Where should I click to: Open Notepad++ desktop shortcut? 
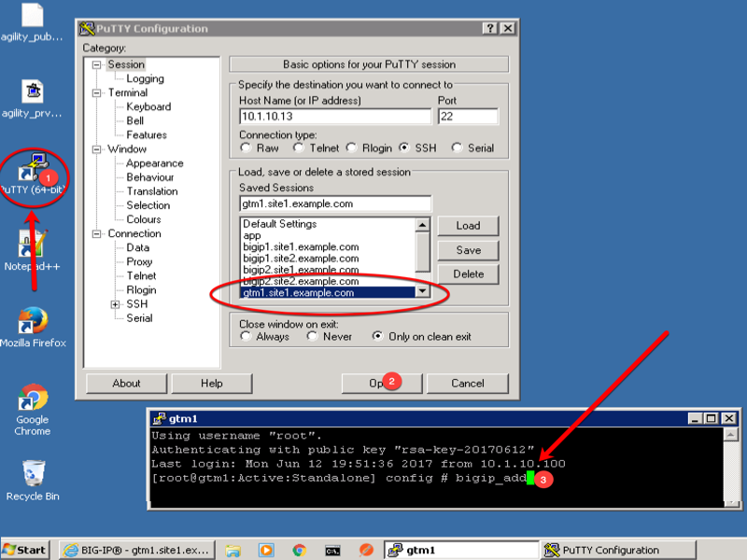tap(32, 250)
